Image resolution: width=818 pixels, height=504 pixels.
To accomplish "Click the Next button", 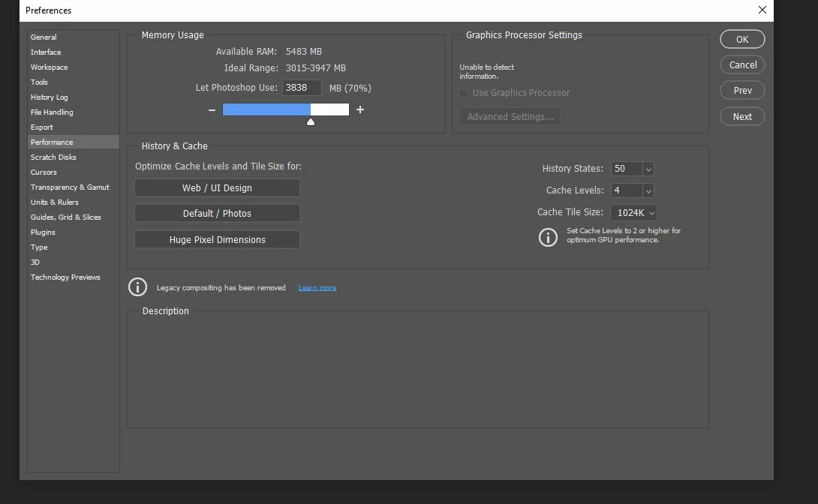I will (742, 116).
